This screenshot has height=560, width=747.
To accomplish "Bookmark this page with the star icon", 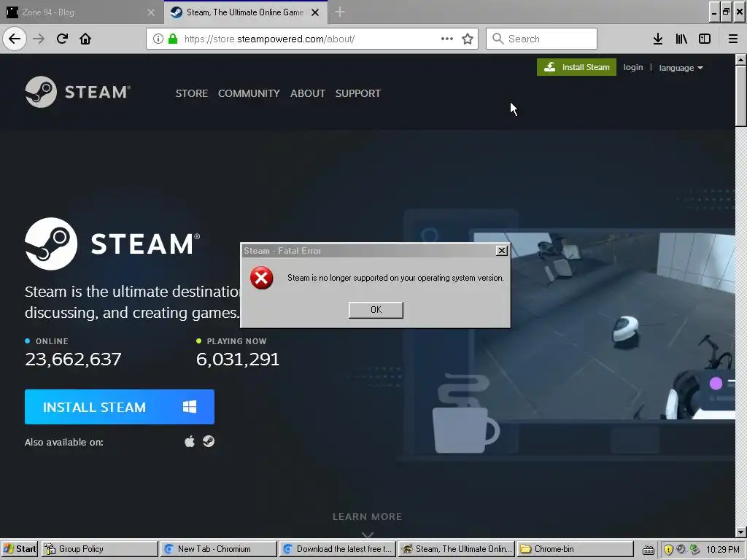I will (468, 39).
